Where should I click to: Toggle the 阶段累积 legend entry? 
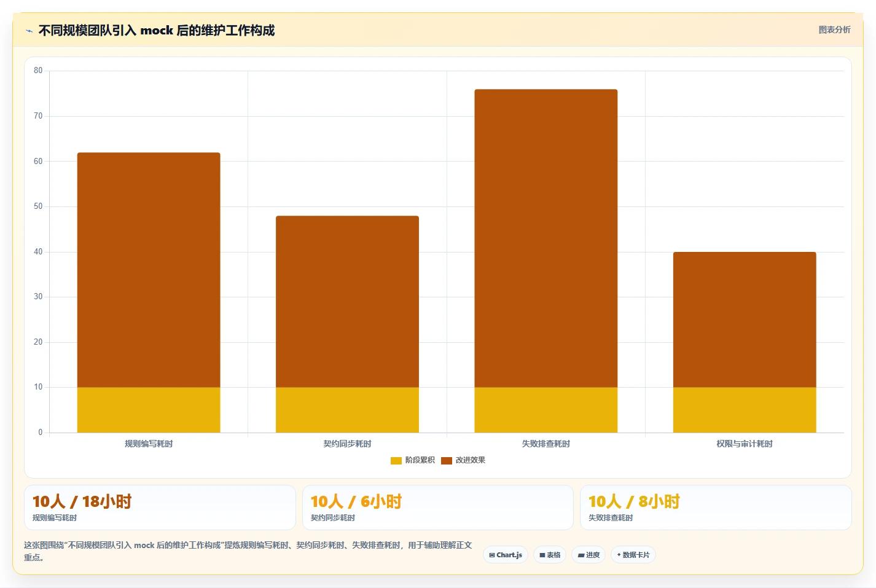coord(413,460)
